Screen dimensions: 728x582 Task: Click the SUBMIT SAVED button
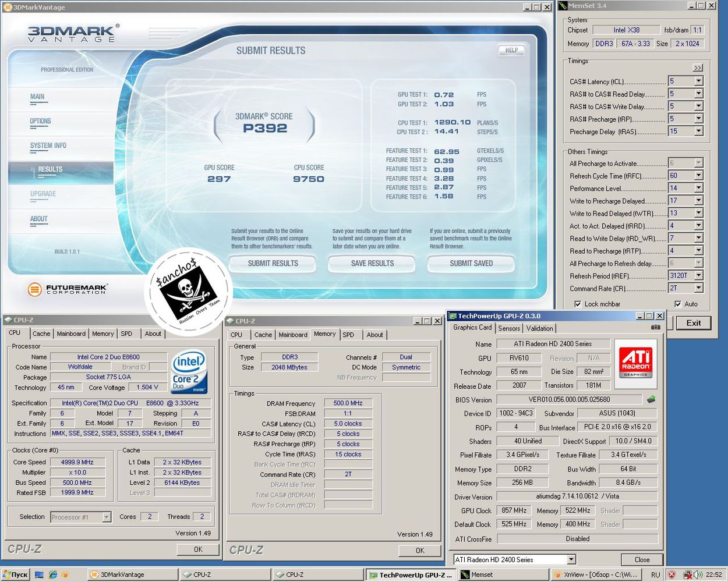471,264
